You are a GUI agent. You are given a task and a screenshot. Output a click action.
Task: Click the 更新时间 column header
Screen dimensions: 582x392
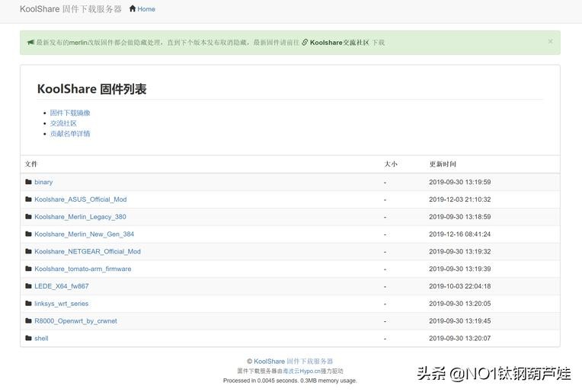tap(443, 164)
